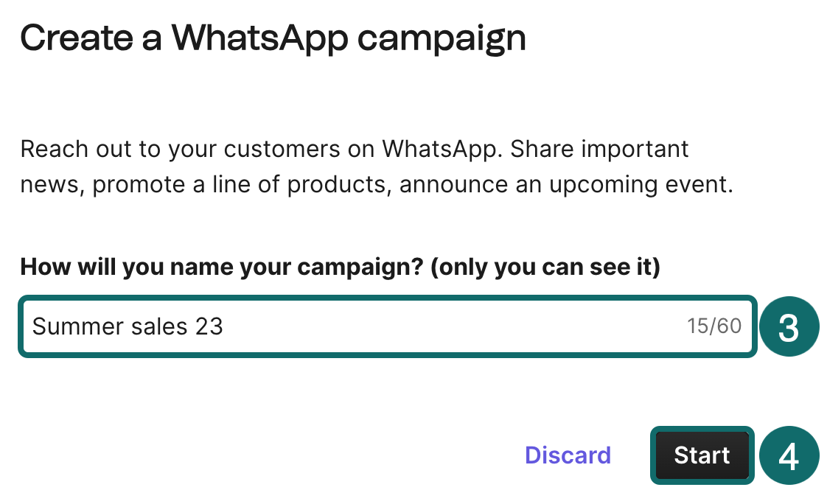Click the Create a WhatsApp campaign title

click(x=274, y=38)
